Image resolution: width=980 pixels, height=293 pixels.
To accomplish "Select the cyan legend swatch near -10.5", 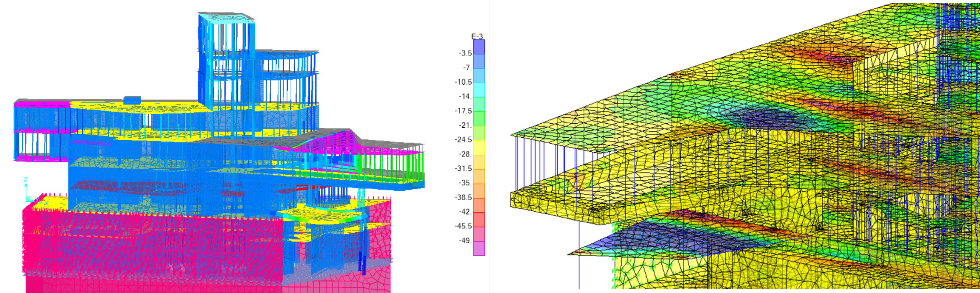I will click(479, 90).
